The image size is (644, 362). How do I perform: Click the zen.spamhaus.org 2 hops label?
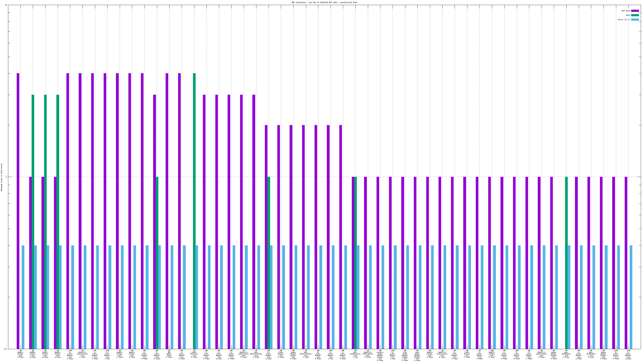(566, 354)
